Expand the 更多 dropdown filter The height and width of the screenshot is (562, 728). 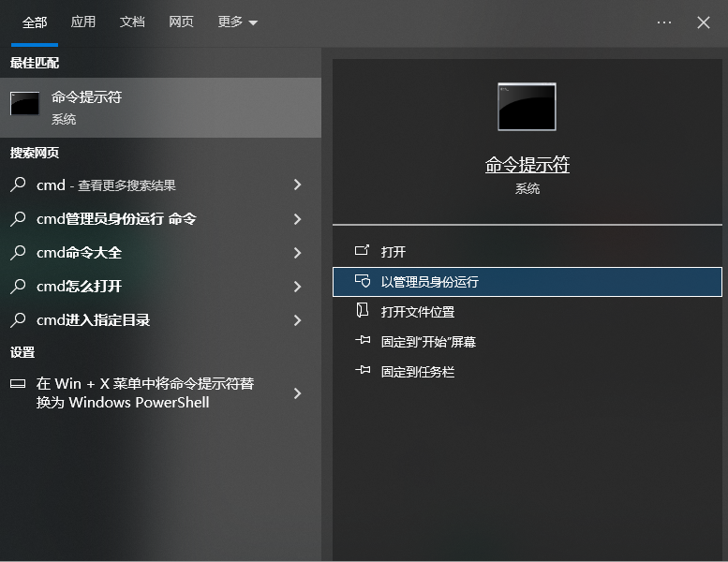tap(237, 22)
